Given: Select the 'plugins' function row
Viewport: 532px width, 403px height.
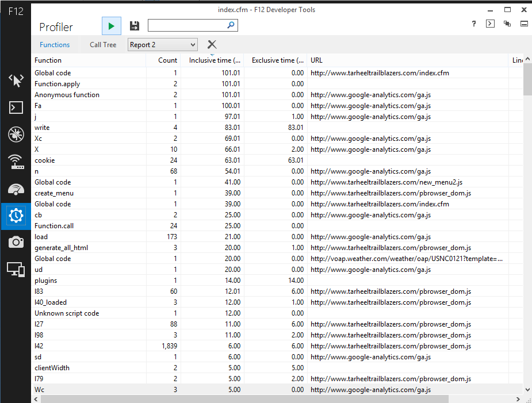Looking at the screenshot, I should (x=278, y=280).
